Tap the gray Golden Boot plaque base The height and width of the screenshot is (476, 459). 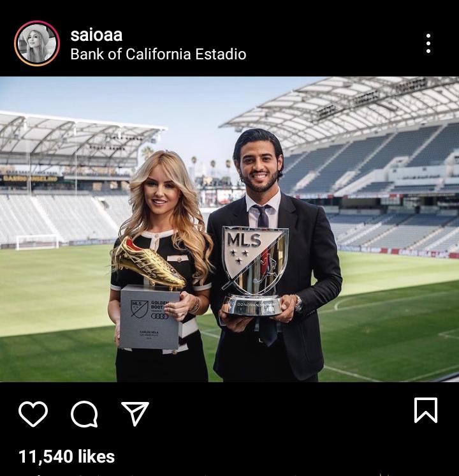click(150, 318)
